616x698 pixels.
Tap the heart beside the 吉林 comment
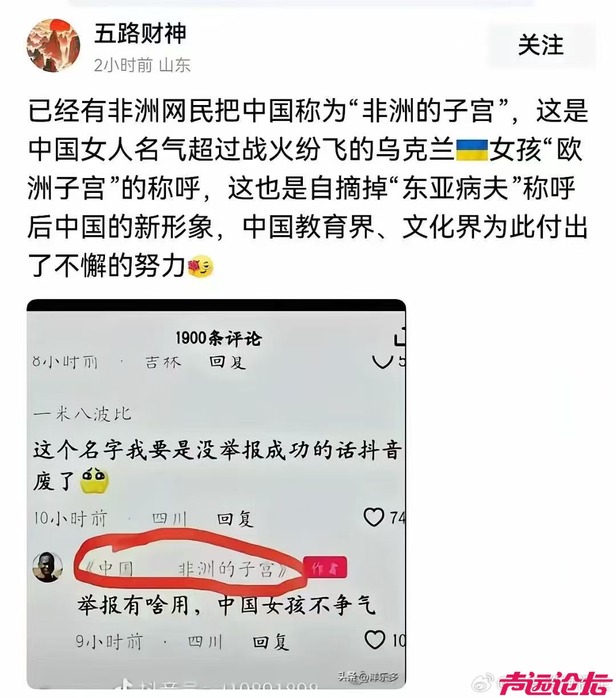tap(381, 362)
